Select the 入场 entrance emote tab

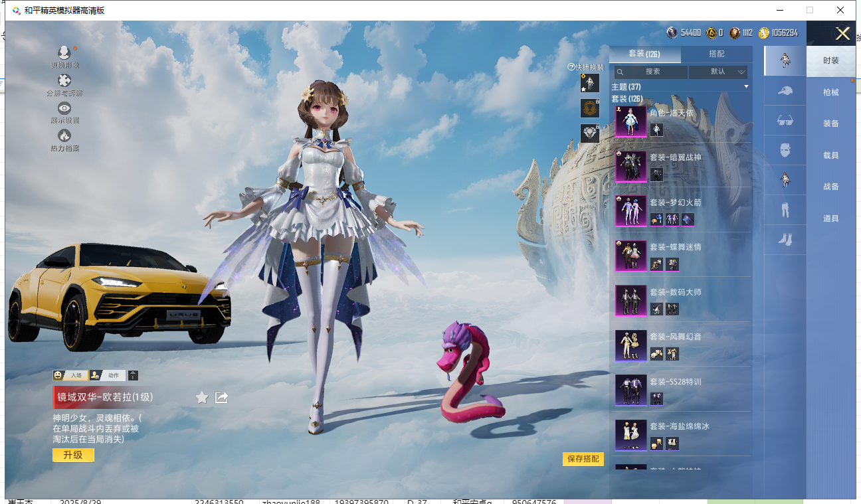70,375
